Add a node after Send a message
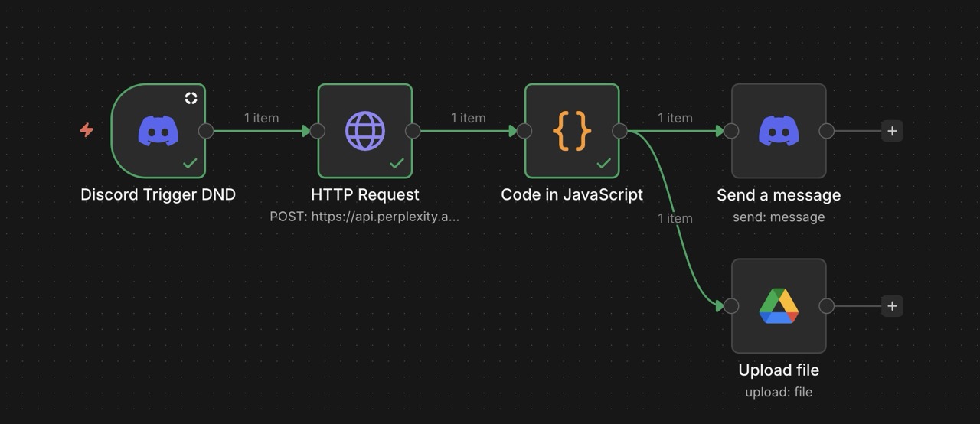 pyautogui.click(x=892, y=131)
